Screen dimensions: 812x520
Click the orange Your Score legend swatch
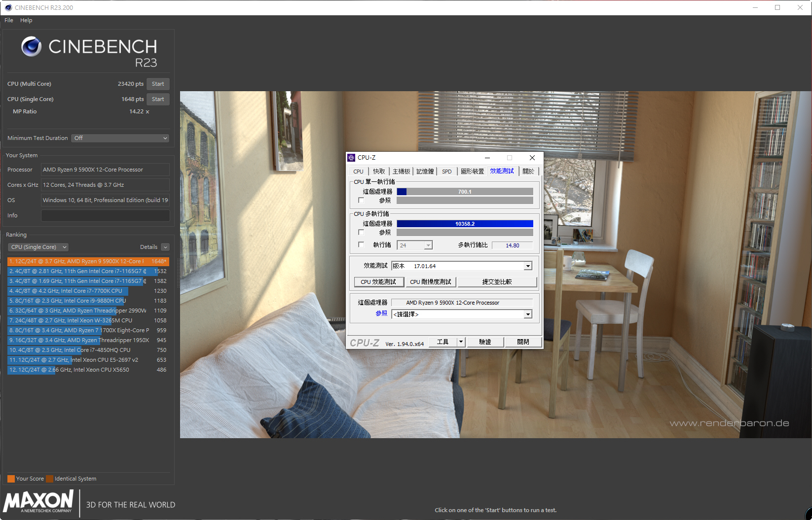[11, 479]
